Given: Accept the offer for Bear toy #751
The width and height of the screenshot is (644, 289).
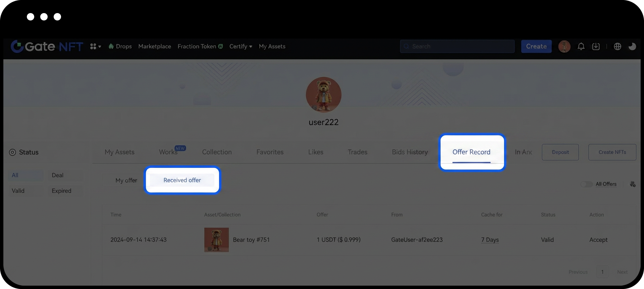Looking at the screenshot, I should tap(598, 240).
